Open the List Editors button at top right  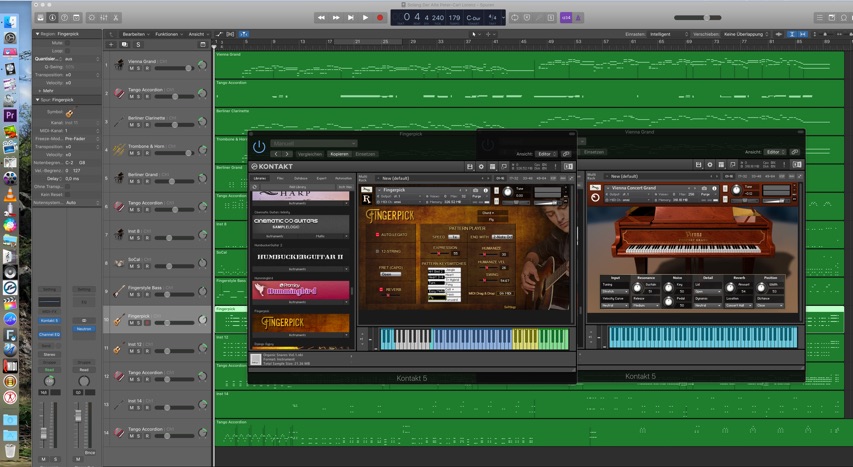819,17
